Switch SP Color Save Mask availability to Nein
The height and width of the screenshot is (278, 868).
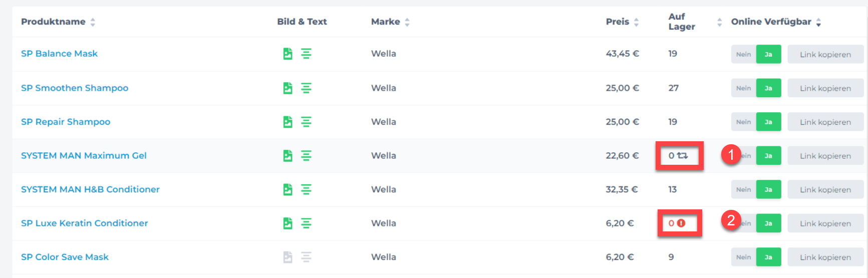[x=743, y=257]
